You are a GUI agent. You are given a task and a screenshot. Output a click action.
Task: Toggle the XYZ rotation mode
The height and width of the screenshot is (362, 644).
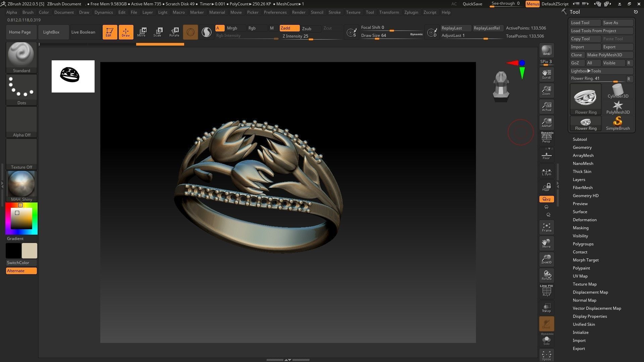tap(546, 199)
